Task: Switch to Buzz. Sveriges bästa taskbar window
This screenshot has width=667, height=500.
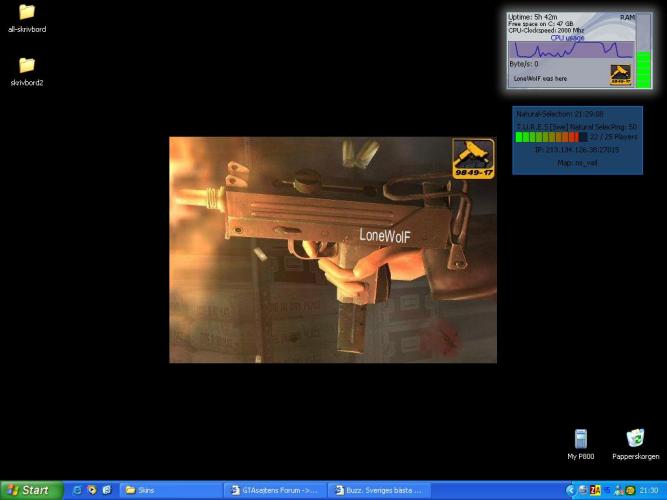Action: 380,490
